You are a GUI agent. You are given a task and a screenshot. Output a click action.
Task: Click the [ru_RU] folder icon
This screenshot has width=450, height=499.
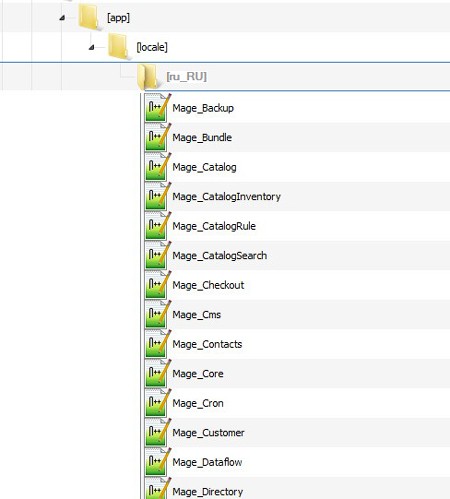pyautogui.click(x=147, y=77)
